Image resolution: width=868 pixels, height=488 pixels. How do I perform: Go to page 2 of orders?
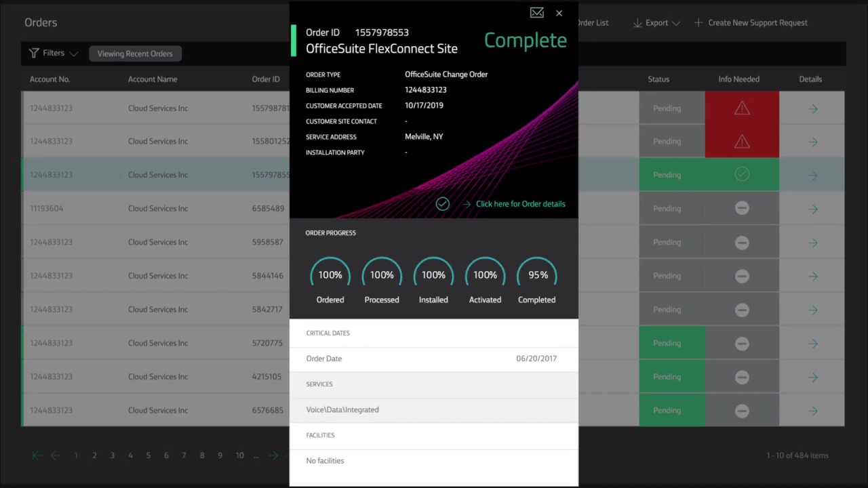(x=94, y=455)
